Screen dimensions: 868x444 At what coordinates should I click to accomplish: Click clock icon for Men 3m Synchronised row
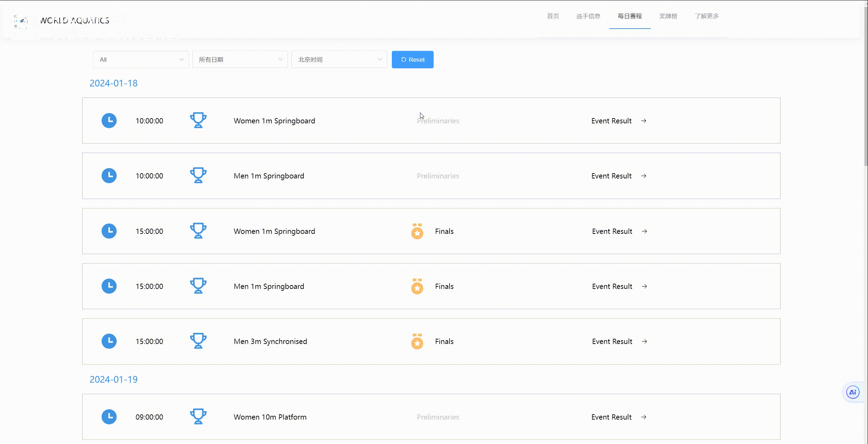point(109,342)
